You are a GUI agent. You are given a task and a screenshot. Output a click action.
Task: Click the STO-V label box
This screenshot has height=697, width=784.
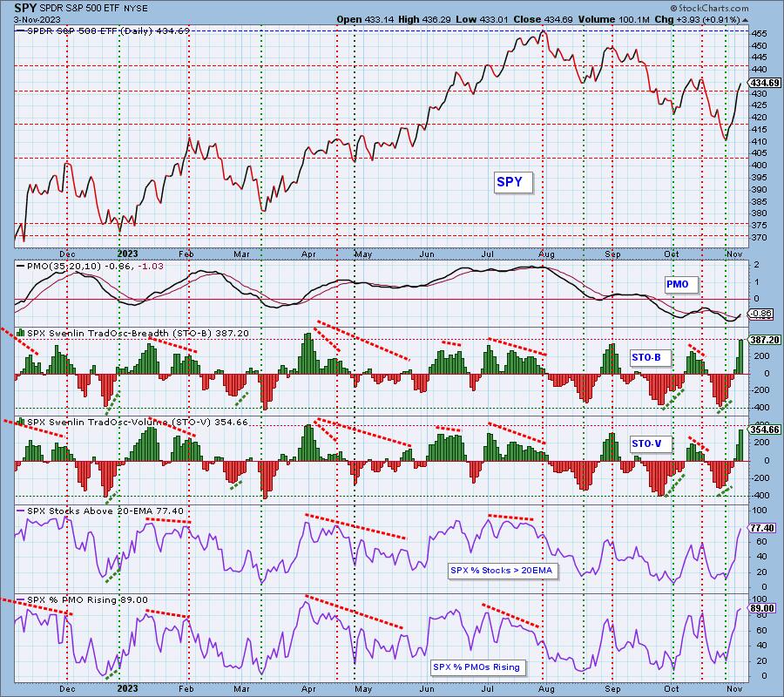click(x=650, y=444)
